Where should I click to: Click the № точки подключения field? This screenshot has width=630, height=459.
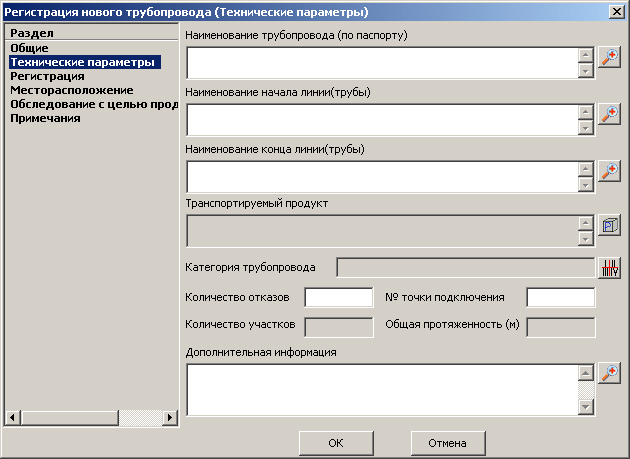560,297
